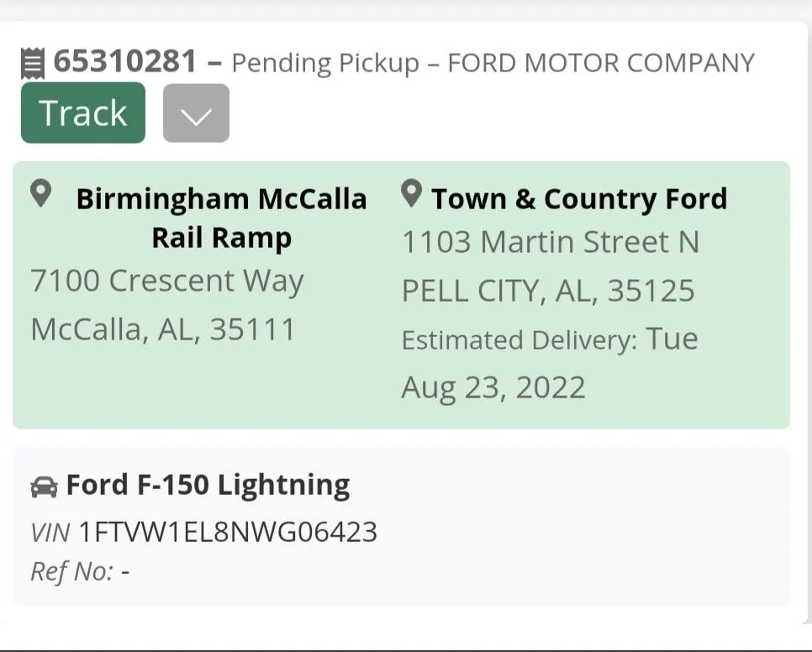812x652 pixels.
Task: Click the location pin beside Town & Country Ford
Action: [x=410, y=193]
